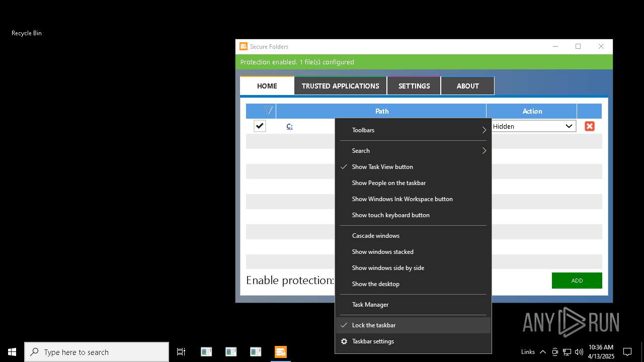Select Show windows side by side
The image size is (644, 362).
413,268
